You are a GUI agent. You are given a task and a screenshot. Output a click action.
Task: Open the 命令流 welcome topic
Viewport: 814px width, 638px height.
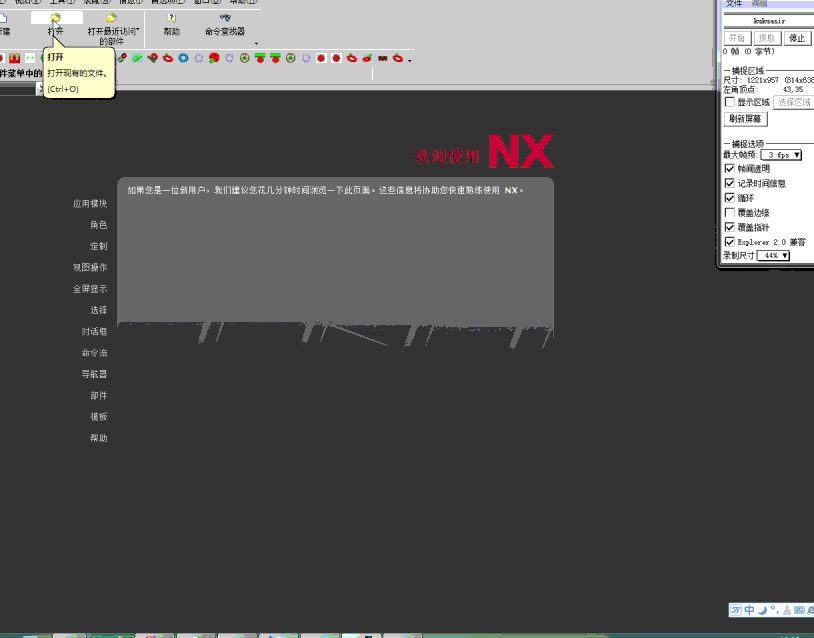tap(94, 352)
